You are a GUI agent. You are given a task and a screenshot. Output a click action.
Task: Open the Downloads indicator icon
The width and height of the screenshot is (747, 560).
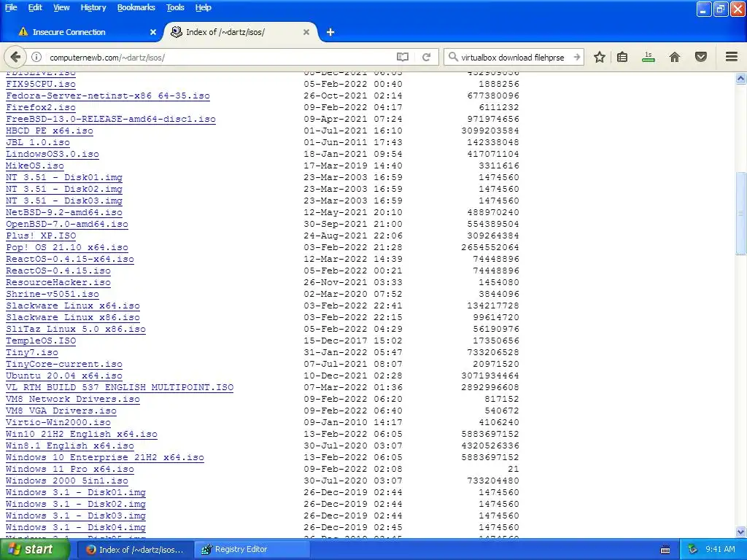648,57
